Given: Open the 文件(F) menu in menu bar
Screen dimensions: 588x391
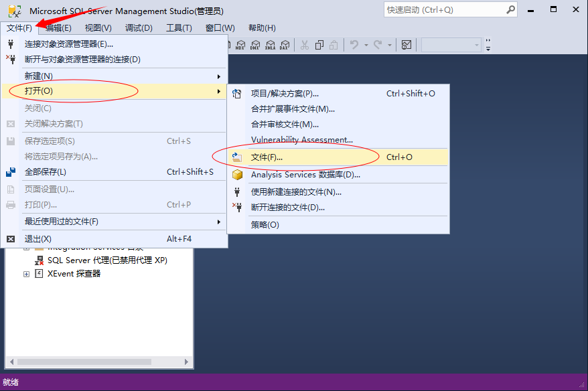Looking at the screenshot, I should coord(19,28).
